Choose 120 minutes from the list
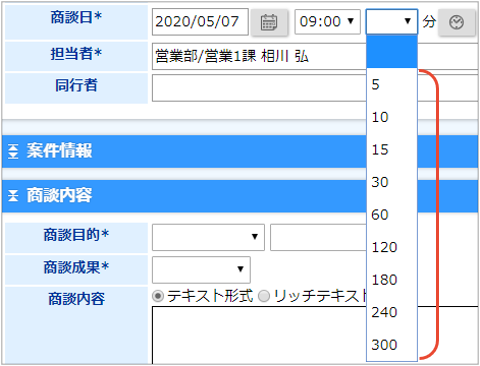 tap(392, 247)
